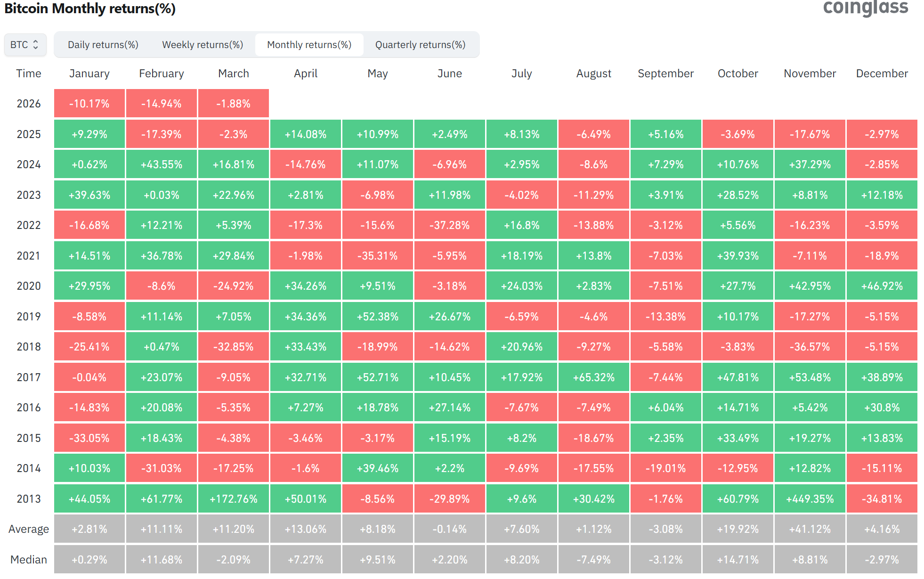Click the coinglass logo
Viewport: 924px width, 579px height.
865,8
